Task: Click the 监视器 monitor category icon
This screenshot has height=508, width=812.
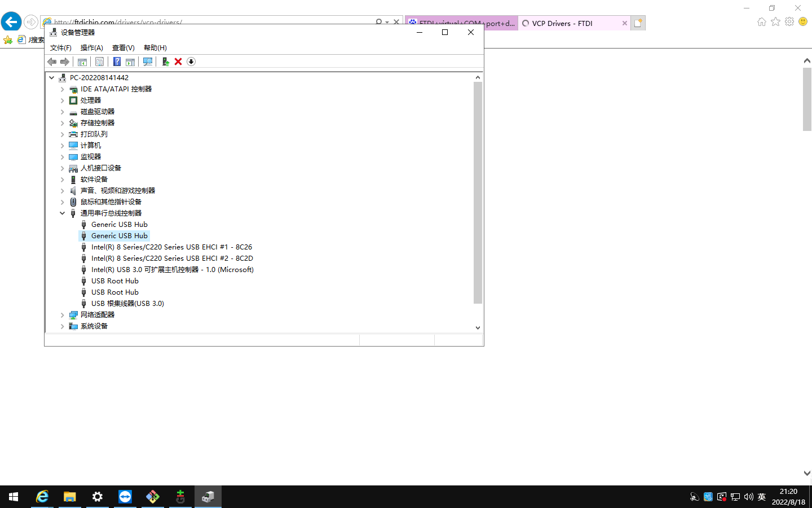Action: (x=73, y=157)
